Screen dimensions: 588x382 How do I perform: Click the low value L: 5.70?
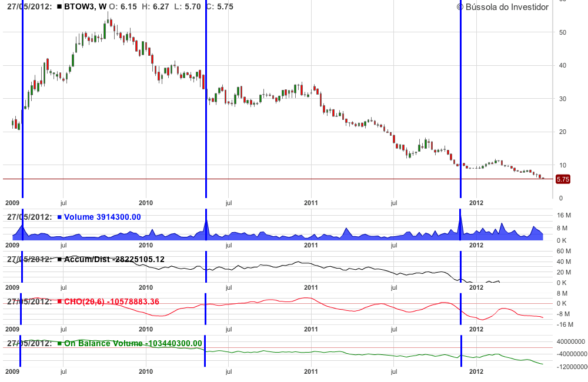188,6
